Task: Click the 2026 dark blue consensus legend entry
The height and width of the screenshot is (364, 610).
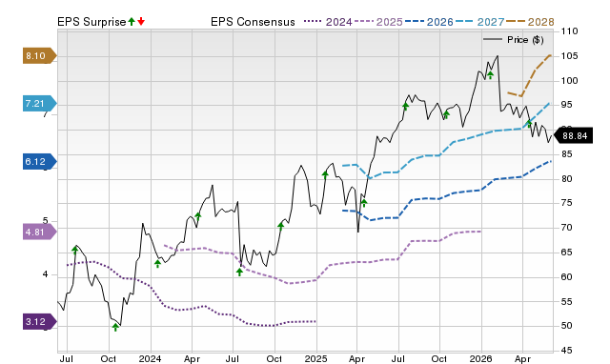Action: click(429, 22)
